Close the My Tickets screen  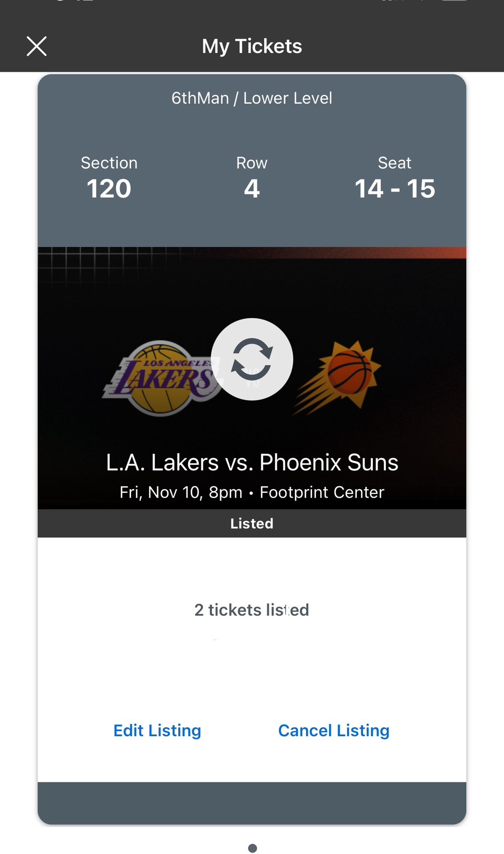pos(36,46)
